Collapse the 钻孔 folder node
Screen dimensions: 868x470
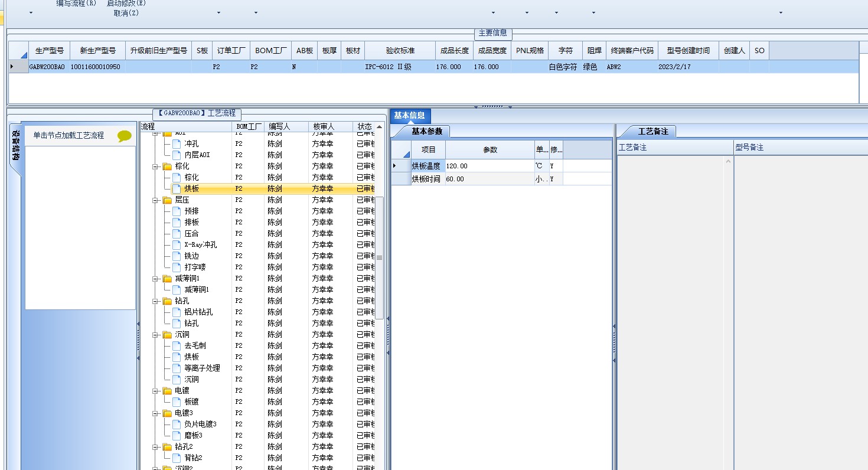click(155, 301)
